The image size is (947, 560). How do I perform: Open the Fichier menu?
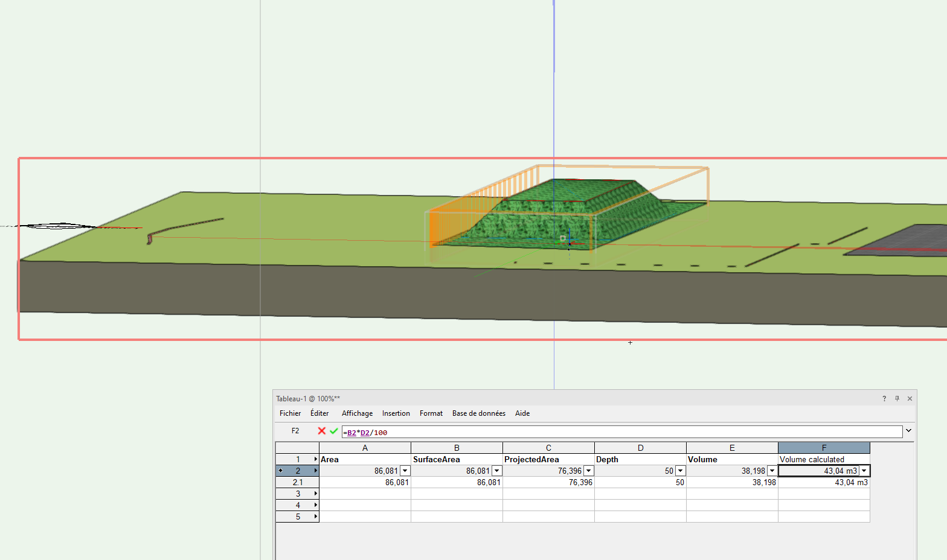click(290, 413)
